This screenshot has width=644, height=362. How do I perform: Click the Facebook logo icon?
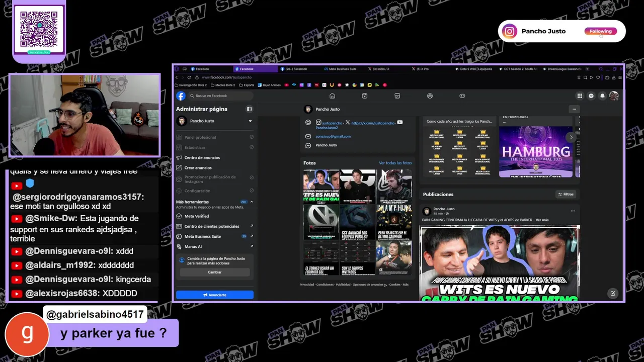pos(181,96)
